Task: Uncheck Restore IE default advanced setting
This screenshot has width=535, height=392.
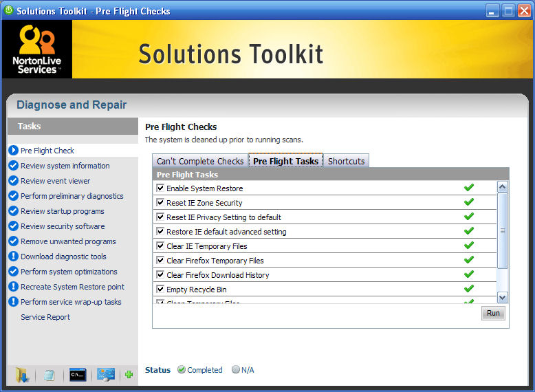Action: tap(160, 231)
